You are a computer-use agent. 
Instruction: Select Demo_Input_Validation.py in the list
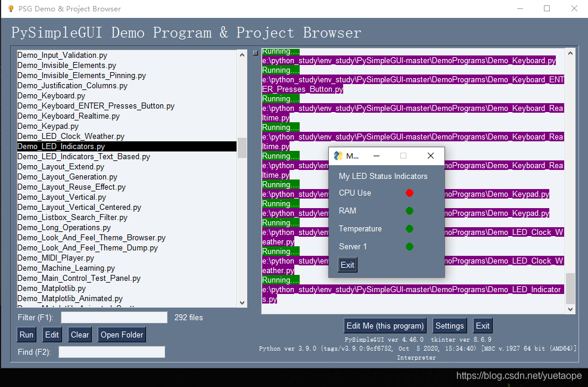(127, 55)
